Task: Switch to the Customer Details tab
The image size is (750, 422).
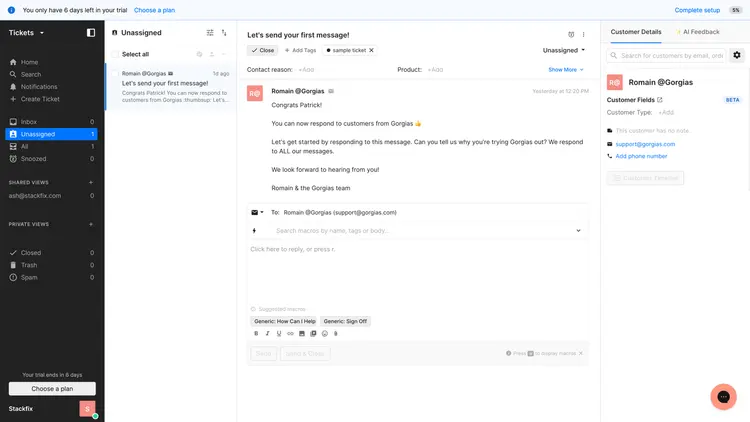Action: (x=636, y=32)
